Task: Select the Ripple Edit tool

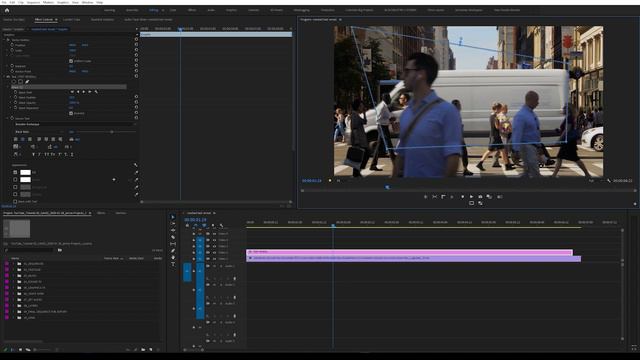Action: click(173, 230)
